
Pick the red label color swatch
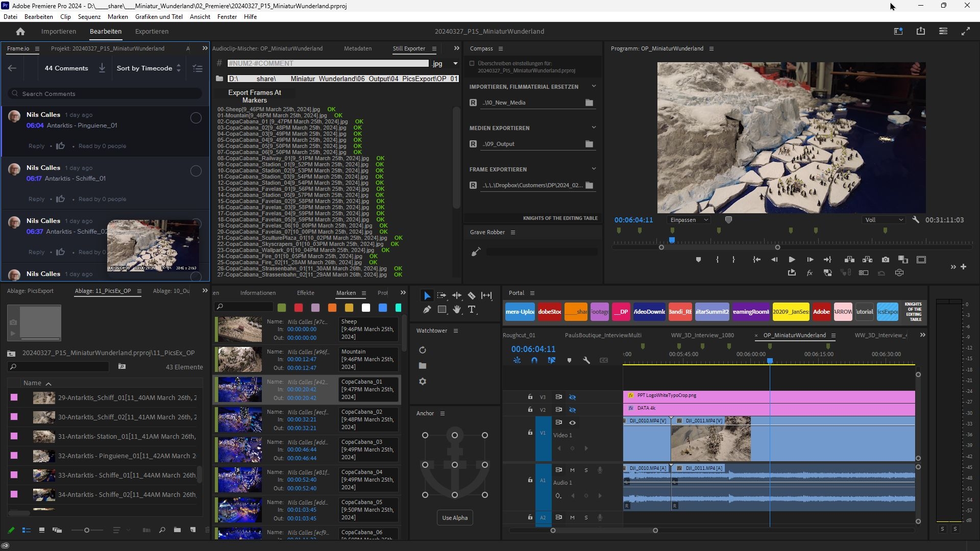click(x=299, y=308)
